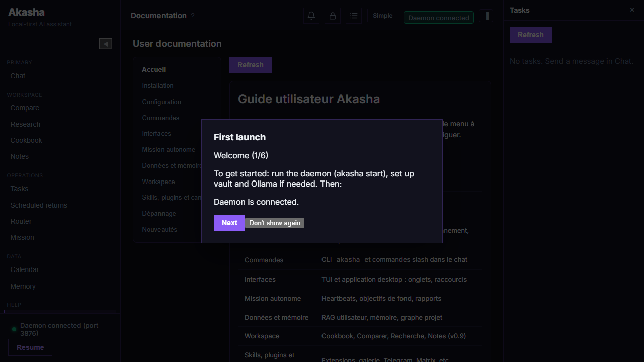Close the Tasks panel

632,10
